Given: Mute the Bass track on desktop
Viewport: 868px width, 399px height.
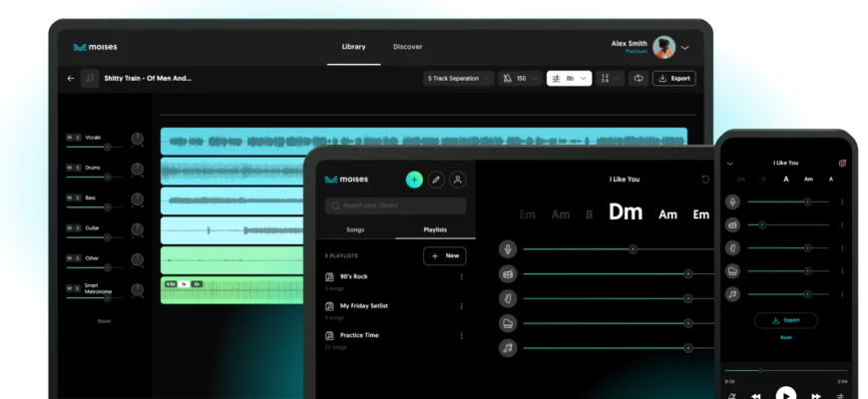Looking at the screenshot, I should coord(69,199).
